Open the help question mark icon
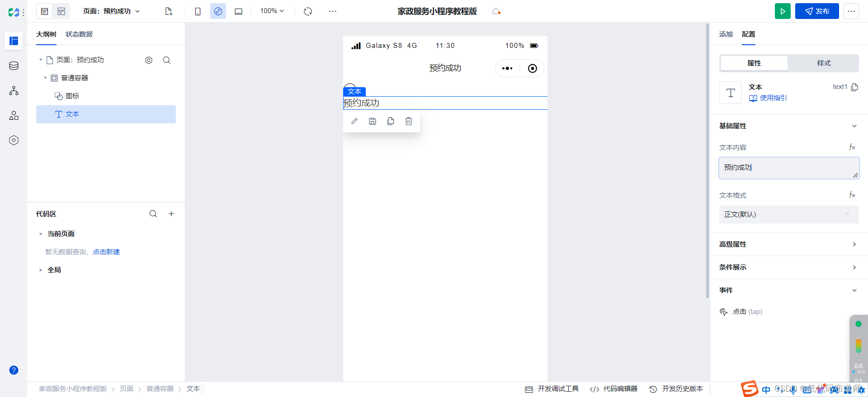This screenshot has width=868, height=397. pos(14,370)
